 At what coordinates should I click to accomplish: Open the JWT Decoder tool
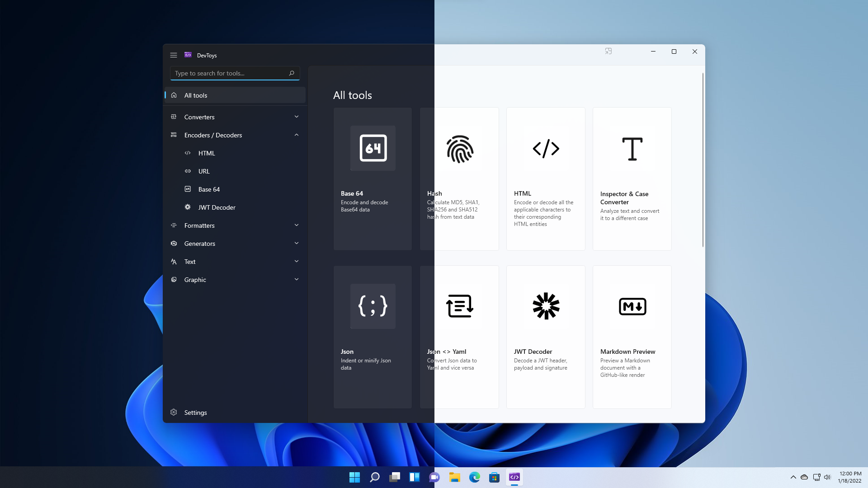click(x=217, y=207)
